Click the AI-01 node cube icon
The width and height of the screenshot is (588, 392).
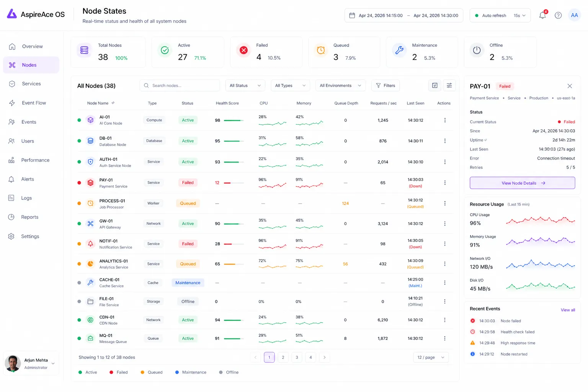[90, 120]
